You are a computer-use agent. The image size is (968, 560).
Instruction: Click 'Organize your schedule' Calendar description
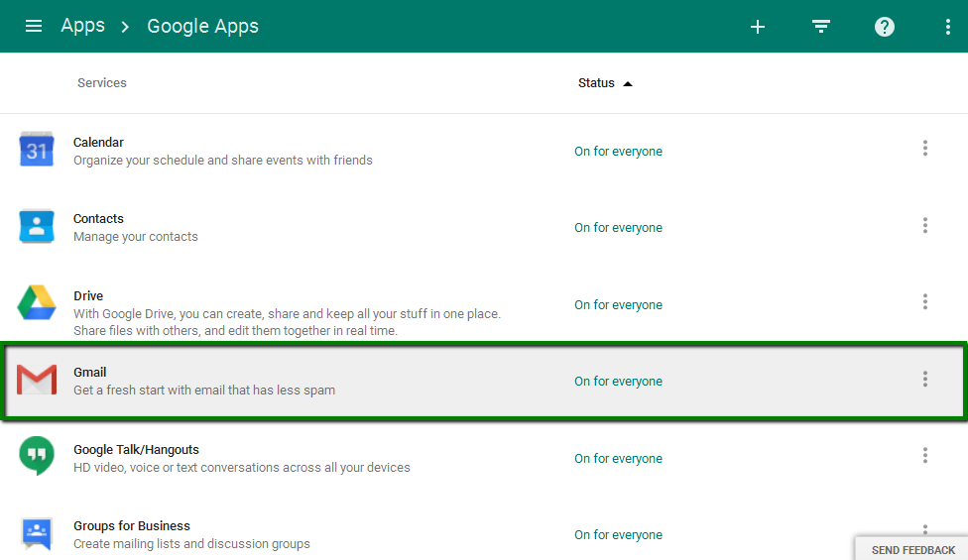coord(223,160)
